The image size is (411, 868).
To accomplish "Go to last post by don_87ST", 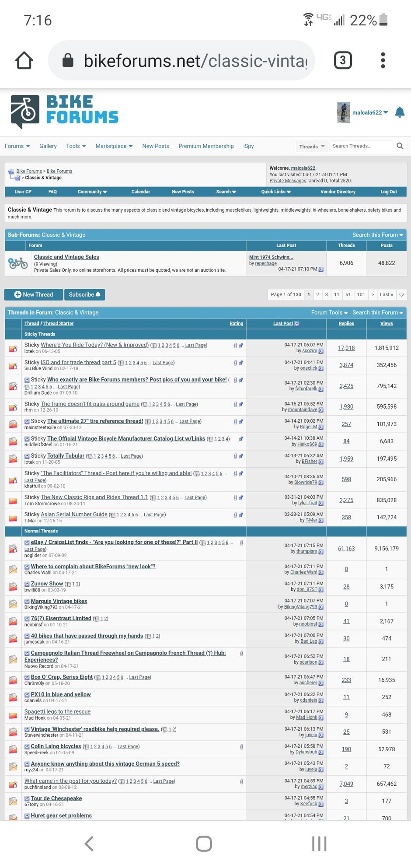I will tap(321, 590).
